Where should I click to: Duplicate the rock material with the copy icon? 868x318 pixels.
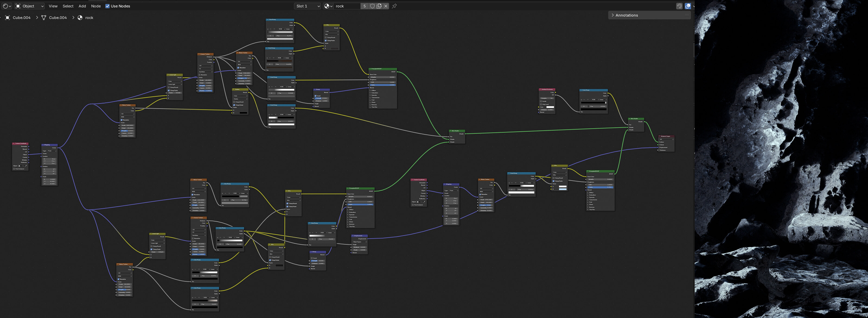pos(379,6)
